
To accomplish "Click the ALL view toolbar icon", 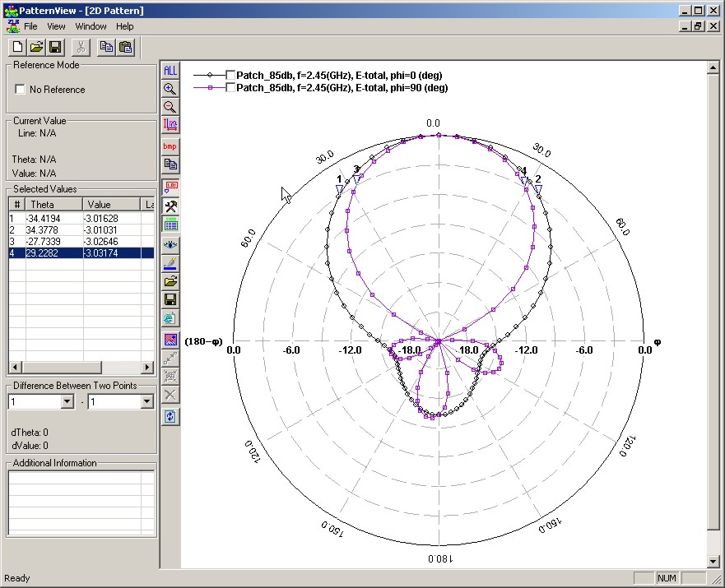I will [170, 71].
